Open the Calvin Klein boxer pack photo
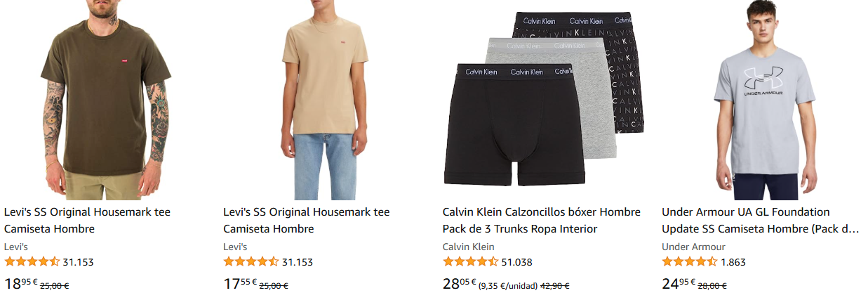The width and height of the screenshot is (868, 293). tap(544, 99)
